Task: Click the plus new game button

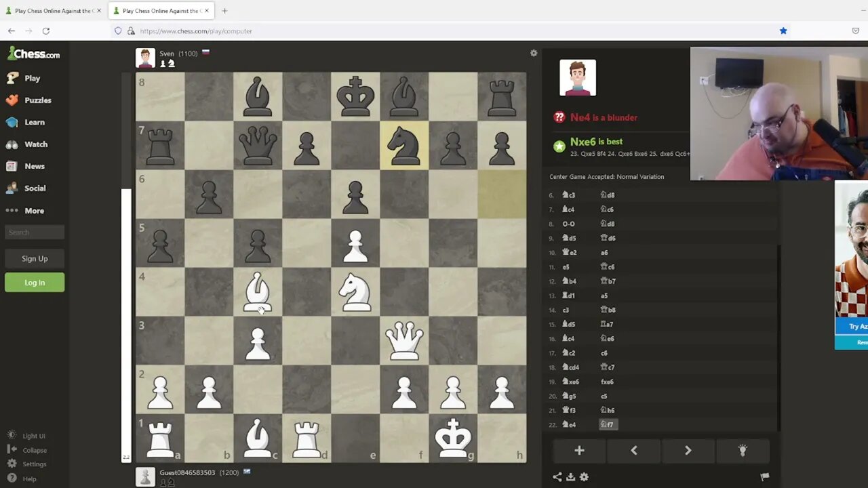Action: click(x=579, y=451)
